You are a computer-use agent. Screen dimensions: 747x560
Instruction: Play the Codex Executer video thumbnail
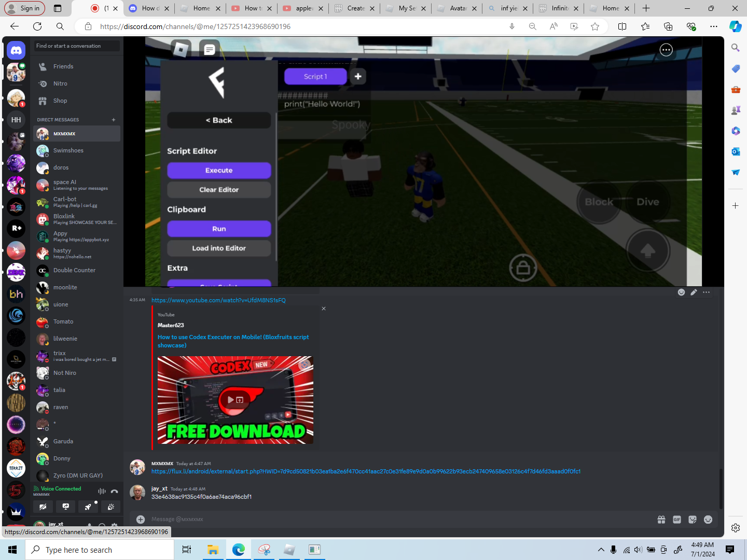[x=236, y=400]
